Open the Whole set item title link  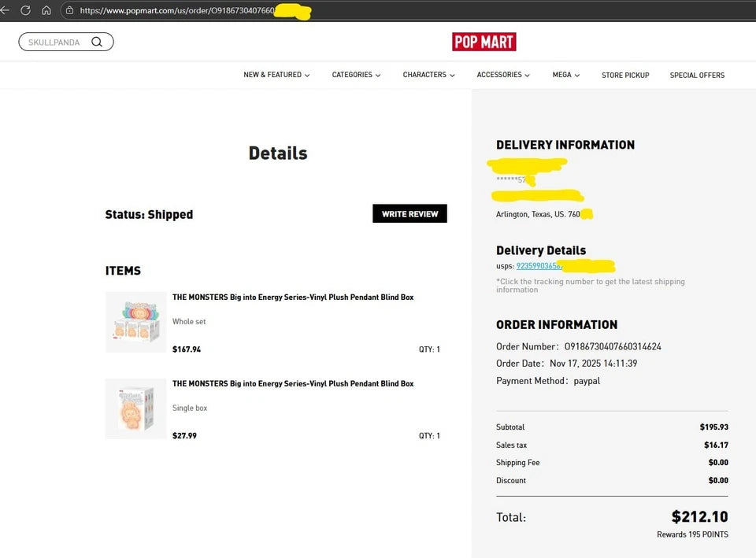293,297
